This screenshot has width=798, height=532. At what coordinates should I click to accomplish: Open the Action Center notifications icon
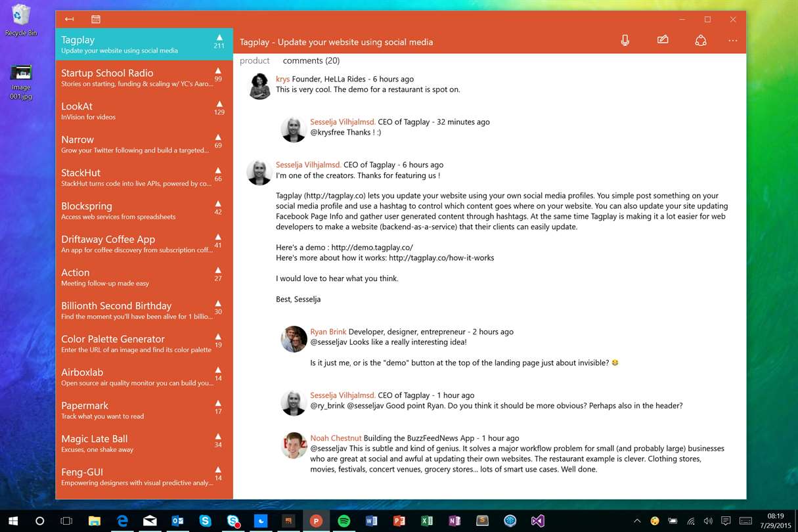pos(726,521)
